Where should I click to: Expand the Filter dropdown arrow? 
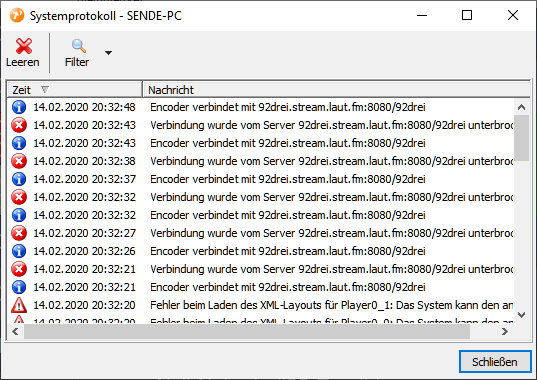[x=108, y=53]
